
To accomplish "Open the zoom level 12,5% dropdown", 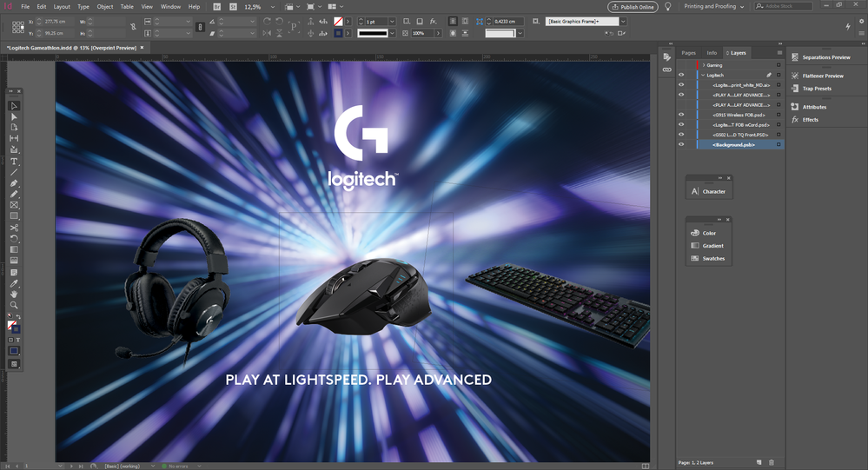I will click(272, 7).
